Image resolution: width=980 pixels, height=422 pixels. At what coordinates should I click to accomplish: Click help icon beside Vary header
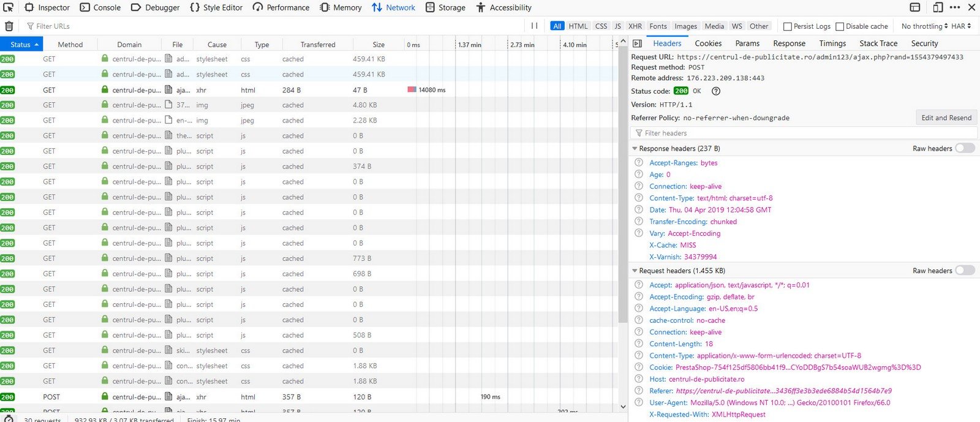pyautogui.click(x=639, y=233)
